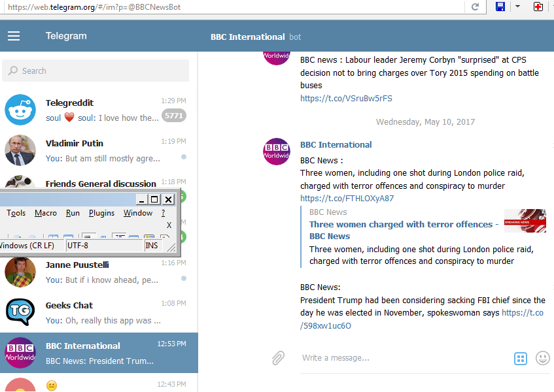Open breaking news article thumbnail

click(525, 221)
